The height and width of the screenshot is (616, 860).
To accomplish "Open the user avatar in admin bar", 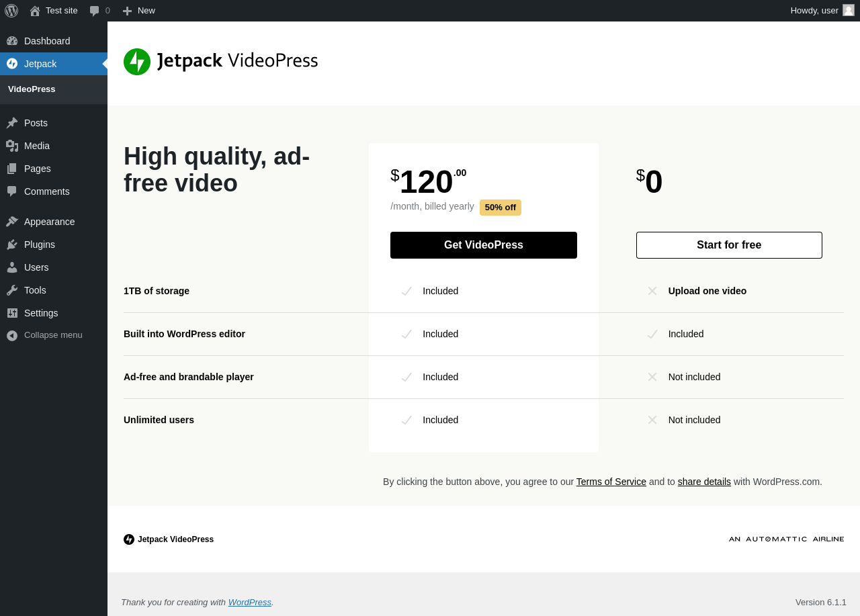I will (x=849, y=10).
